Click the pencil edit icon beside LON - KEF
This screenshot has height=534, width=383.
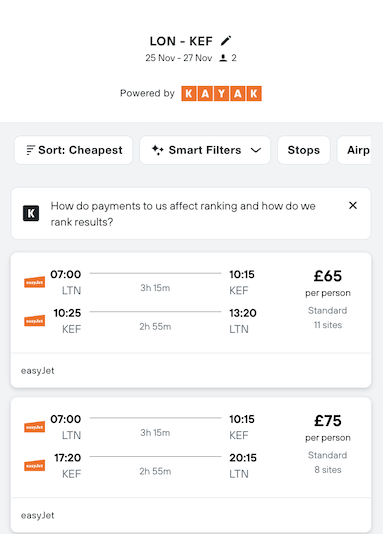tap(226, 41)
